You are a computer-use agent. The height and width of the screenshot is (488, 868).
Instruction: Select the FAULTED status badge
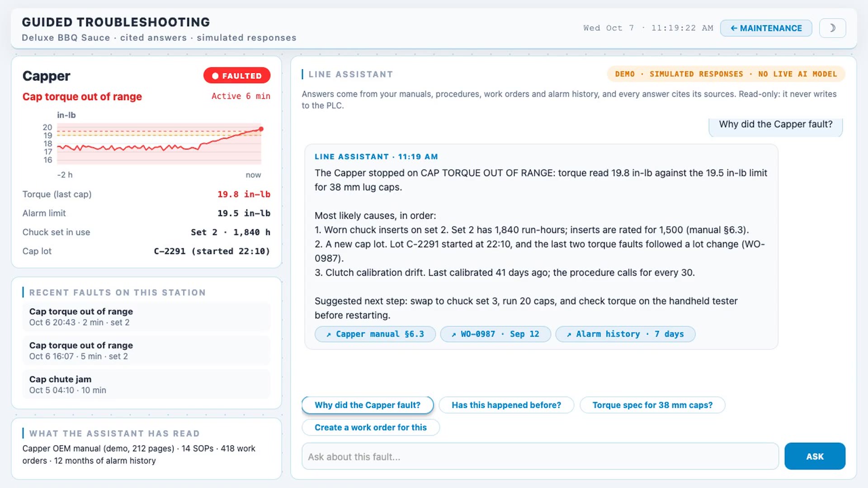pyautogui.click(x=237, y=76)
